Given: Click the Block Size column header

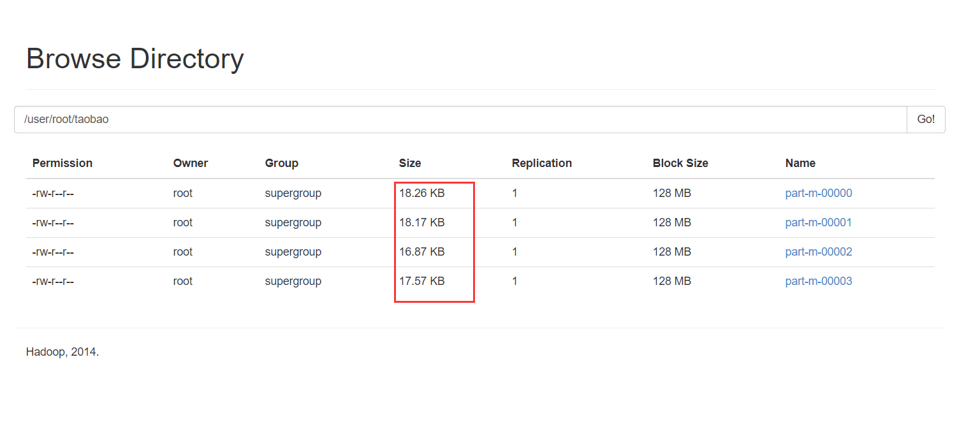Looking at the screenshot, I should click(680, 163).
